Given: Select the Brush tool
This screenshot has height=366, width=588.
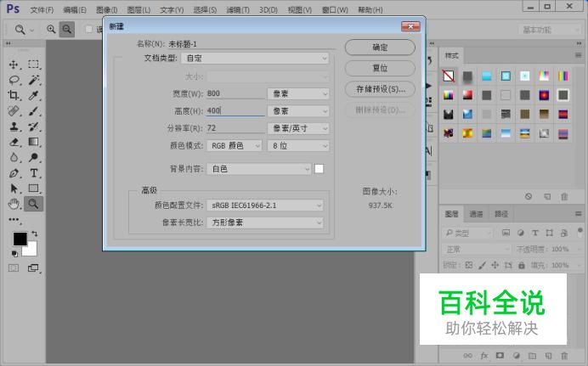Looking at the screenshot, I should point(34,111).
